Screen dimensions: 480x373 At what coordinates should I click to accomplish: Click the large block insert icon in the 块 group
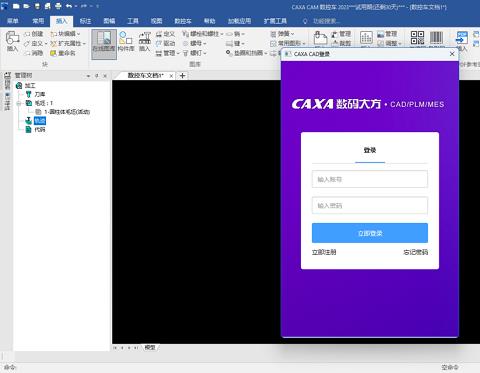coord(12,41)
